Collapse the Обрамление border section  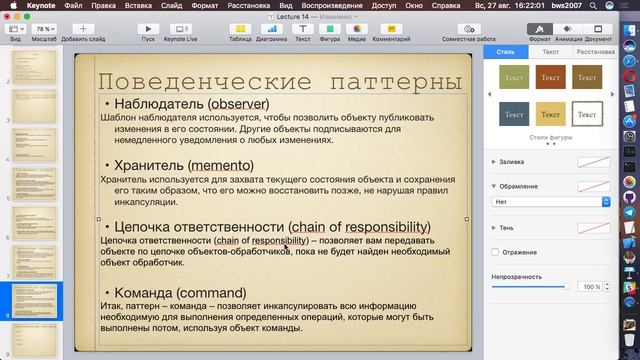coord(493,186)
